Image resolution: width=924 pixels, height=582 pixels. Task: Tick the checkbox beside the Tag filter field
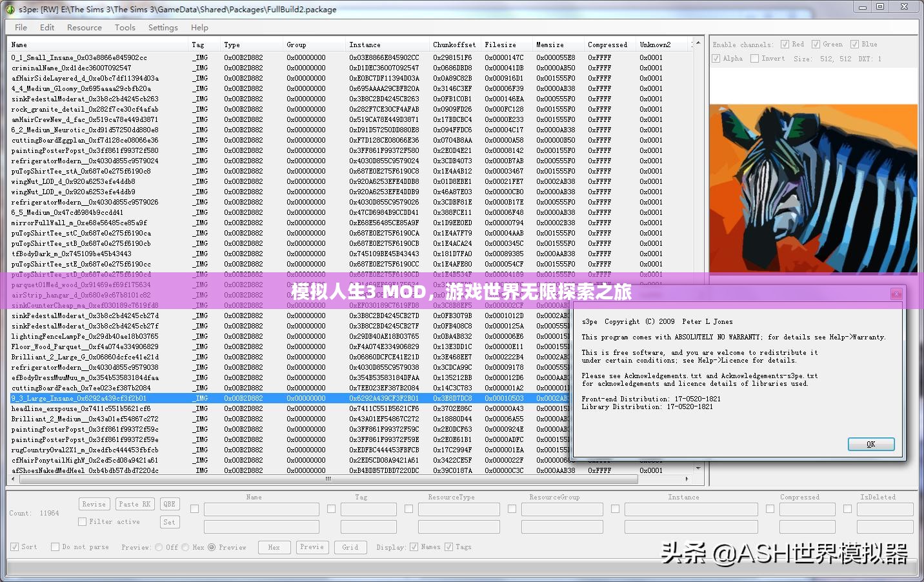pos(331,509)
